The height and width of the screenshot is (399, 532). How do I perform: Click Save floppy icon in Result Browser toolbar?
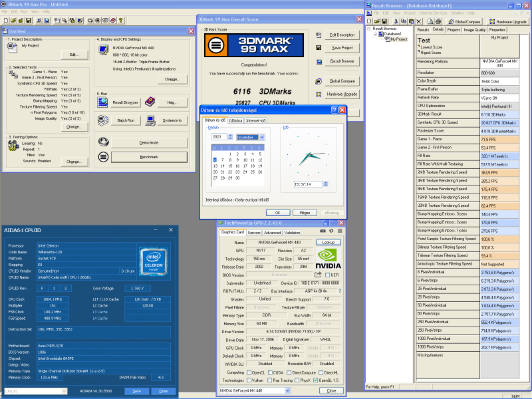coord(384,21)
